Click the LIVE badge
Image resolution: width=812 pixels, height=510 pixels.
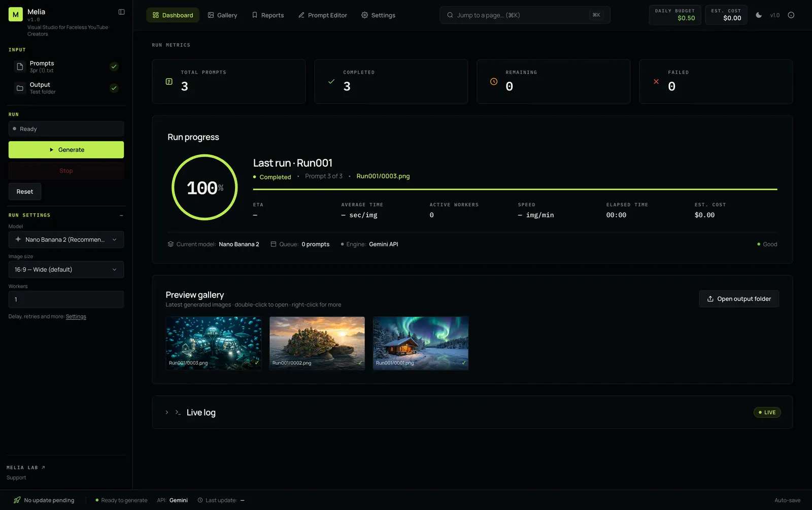pyautogui.click(x=767, y=412)
